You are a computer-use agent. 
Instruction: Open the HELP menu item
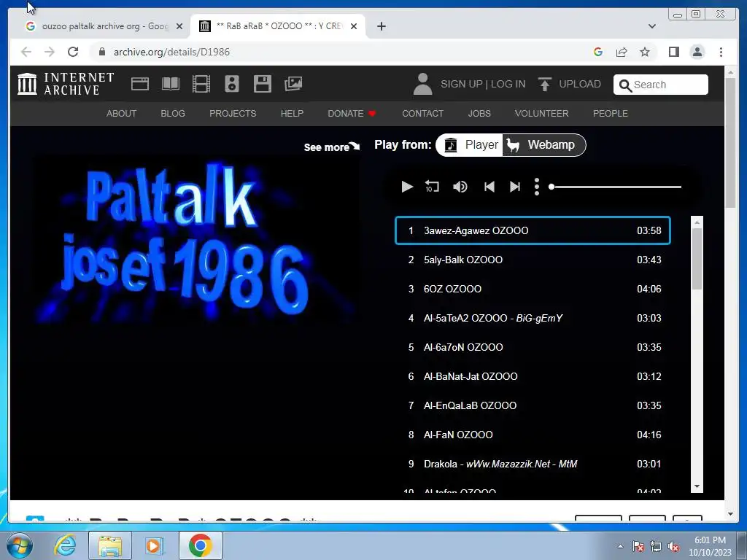[292, 113]
